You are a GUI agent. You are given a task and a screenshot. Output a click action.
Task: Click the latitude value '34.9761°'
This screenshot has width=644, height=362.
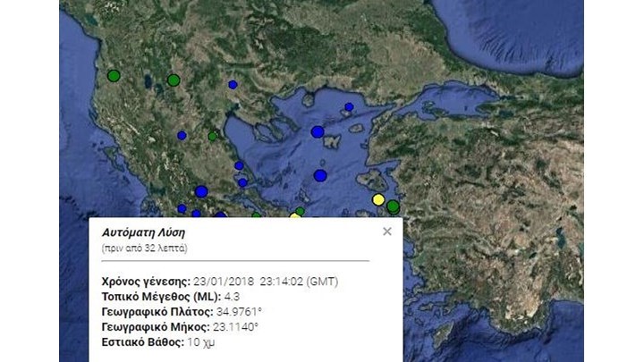click(x=239, y=312)
